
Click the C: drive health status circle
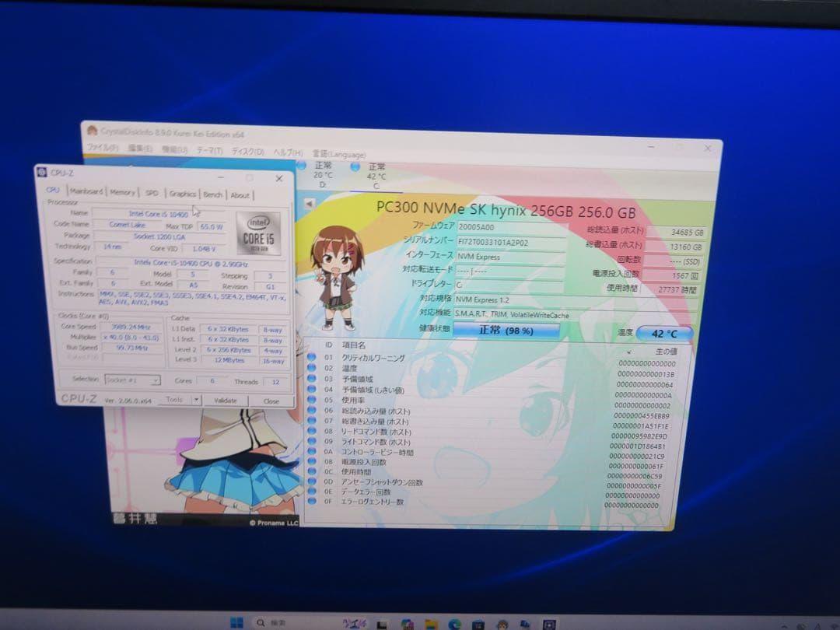tap(355, 166)
